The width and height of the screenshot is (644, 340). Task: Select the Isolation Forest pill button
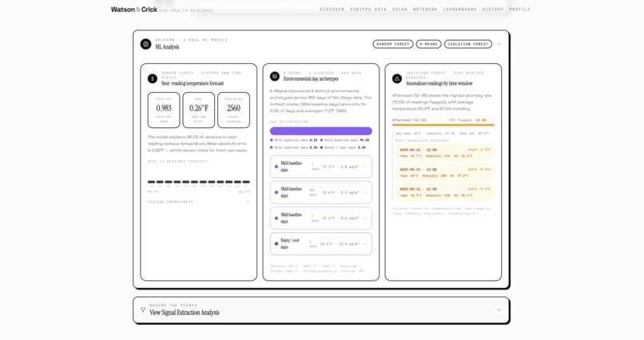click(467, 44)
